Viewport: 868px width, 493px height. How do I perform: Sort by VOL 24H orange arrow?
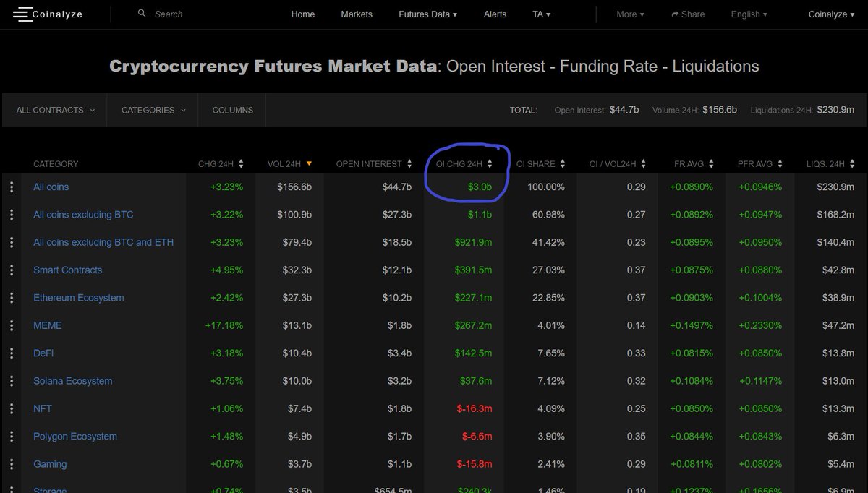tap(309, 164)
